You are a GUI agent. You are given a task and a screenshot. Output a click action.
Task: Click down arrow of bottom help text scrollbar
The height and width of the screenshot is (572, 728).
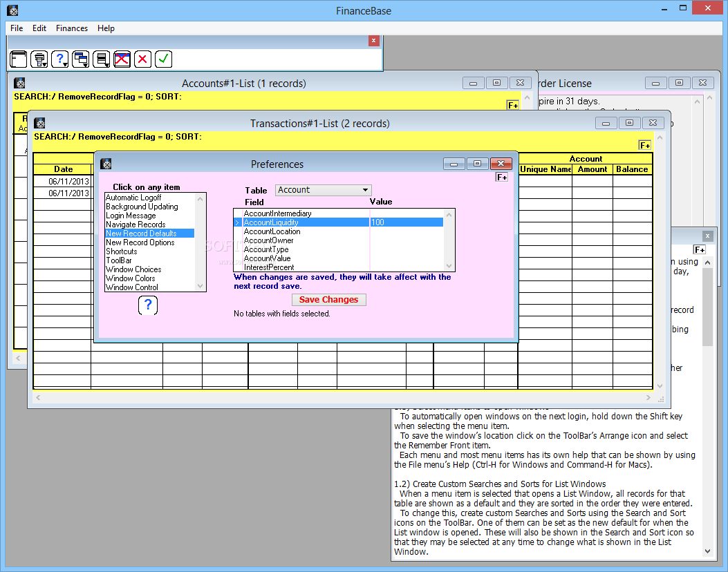coord(707,551)
